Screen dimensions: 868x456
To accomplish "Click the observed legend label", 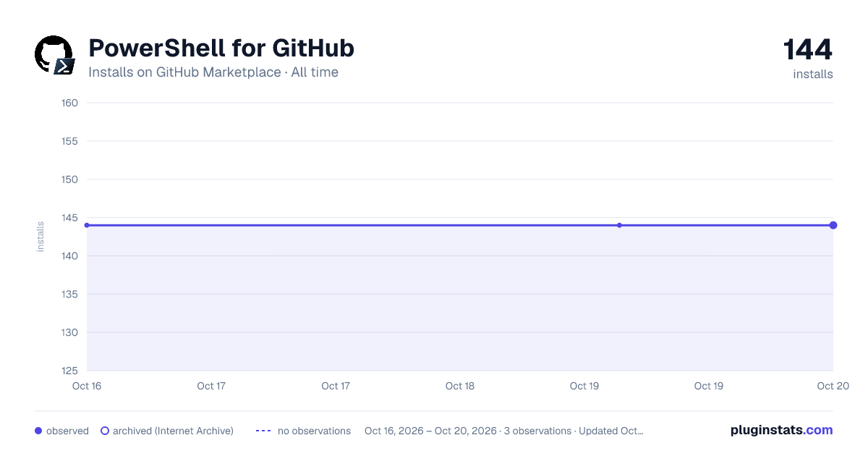I will 67,431.
